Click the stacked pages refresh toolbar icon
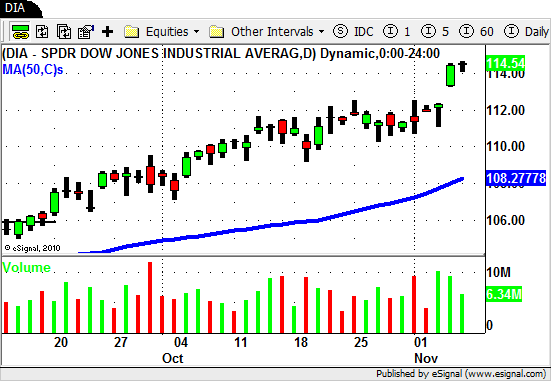The width and height of the screenshot is (551, 381). (x=64, y=32)
